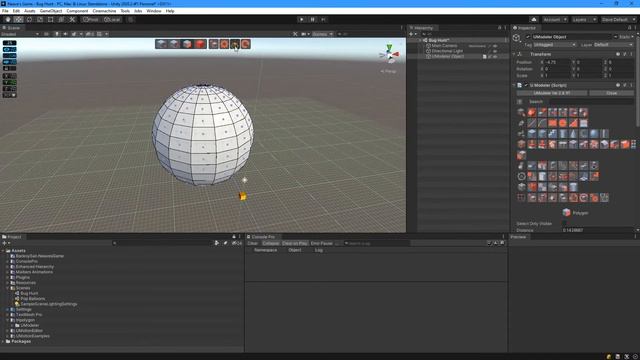The height and width of the screenshot is (360, 640).
Task: Open the Shaded draw mode dropdown
Action: click(x=20, y=34)
